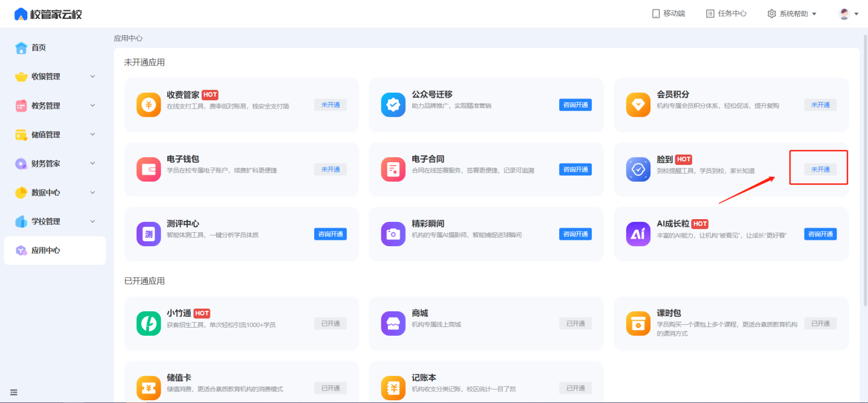Click the AI成长粒 app icon
This screenshot has height=403, width=868.
click(x=638, y=234)
